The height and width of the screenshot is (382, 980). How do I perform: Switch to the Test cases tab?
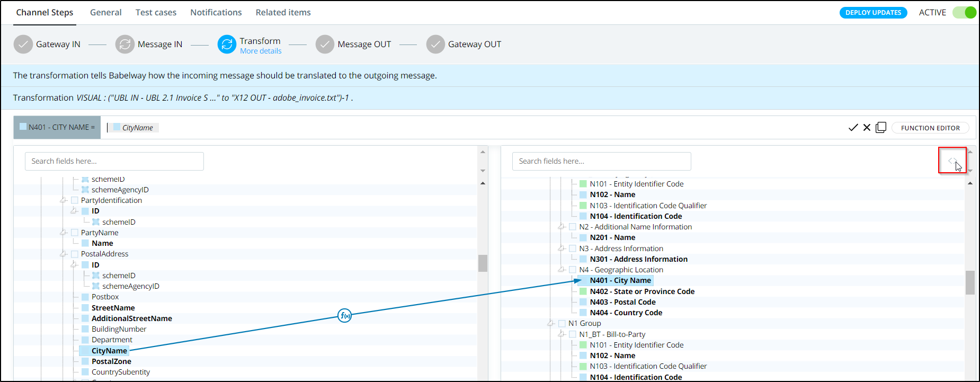[x=156, y=13]
